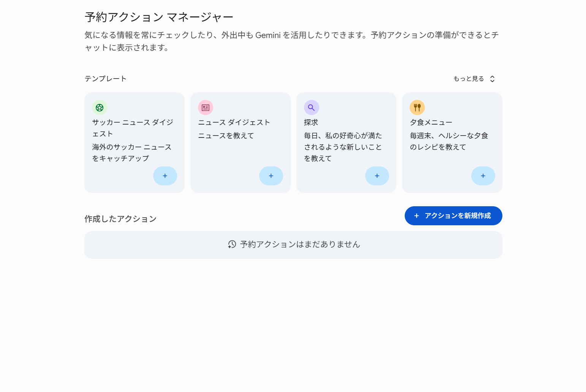Add the 夕食メニュー template with plus button
586x392 pixels.
pos(483,176)
